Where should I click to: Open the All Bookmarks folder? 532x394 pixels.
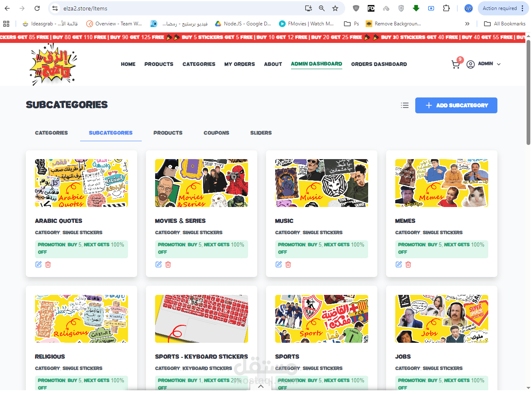[504, 24]
